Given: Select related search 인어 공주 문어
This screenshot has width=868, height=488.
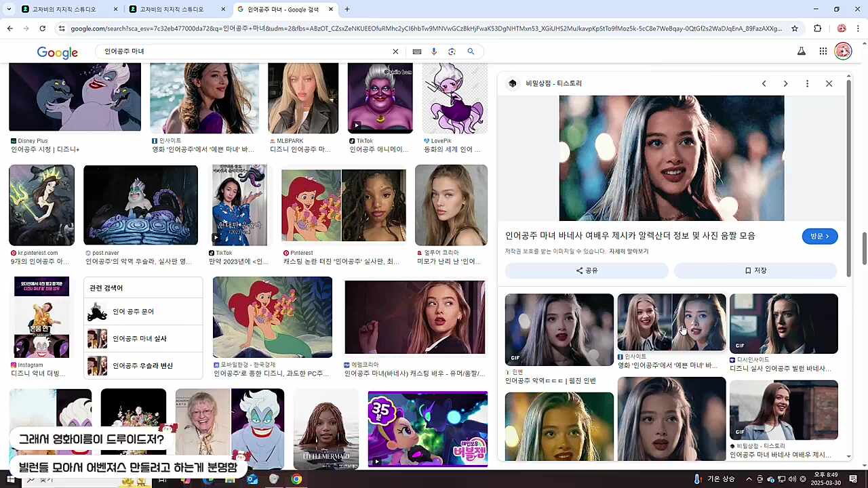Looking at the screenshot, I should (x=143, y=312).
